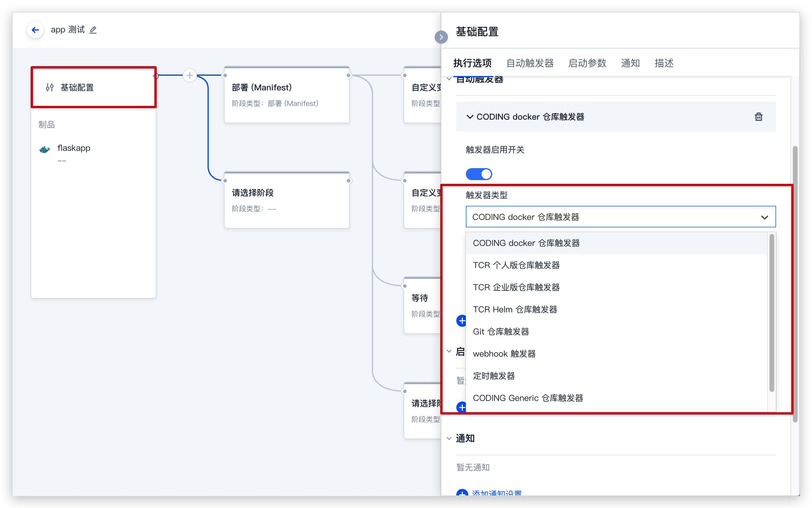This screenshot has height=508, width=812.
Task: Collapse the side panel arrow button
Action: pos(441,37)
